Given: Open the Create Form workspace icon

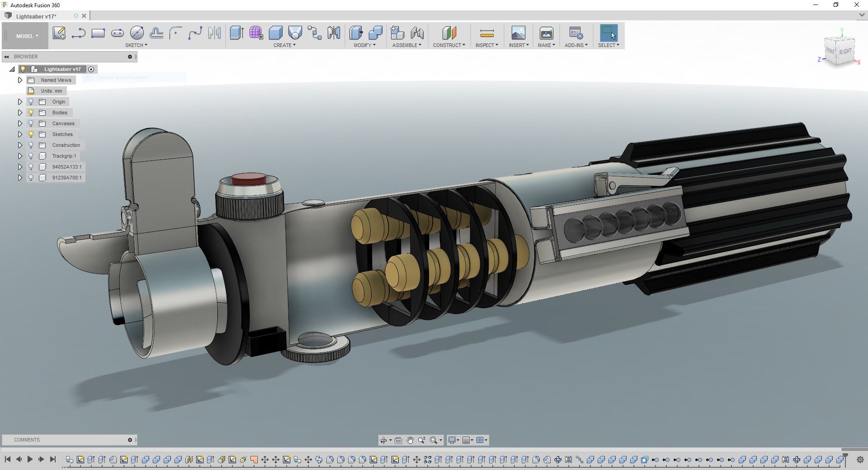Looking at the screenshot, I should click(x=256, y=33).
